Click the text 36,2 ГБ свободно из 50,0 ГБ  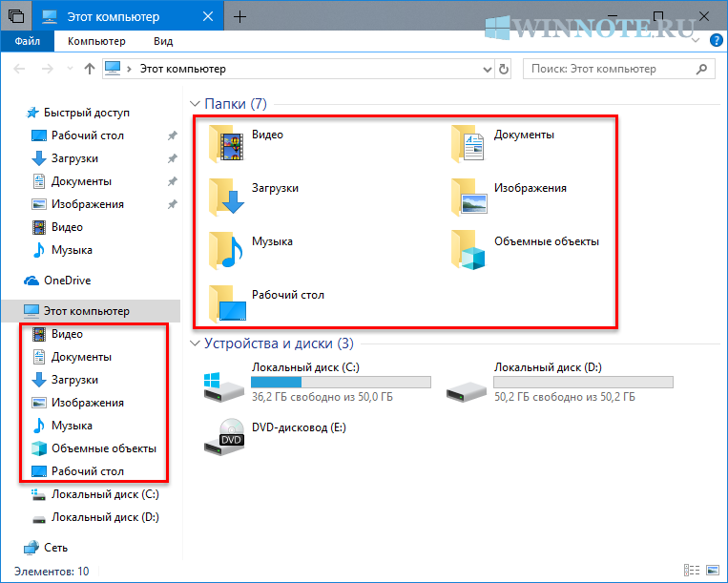coord(322,397)
